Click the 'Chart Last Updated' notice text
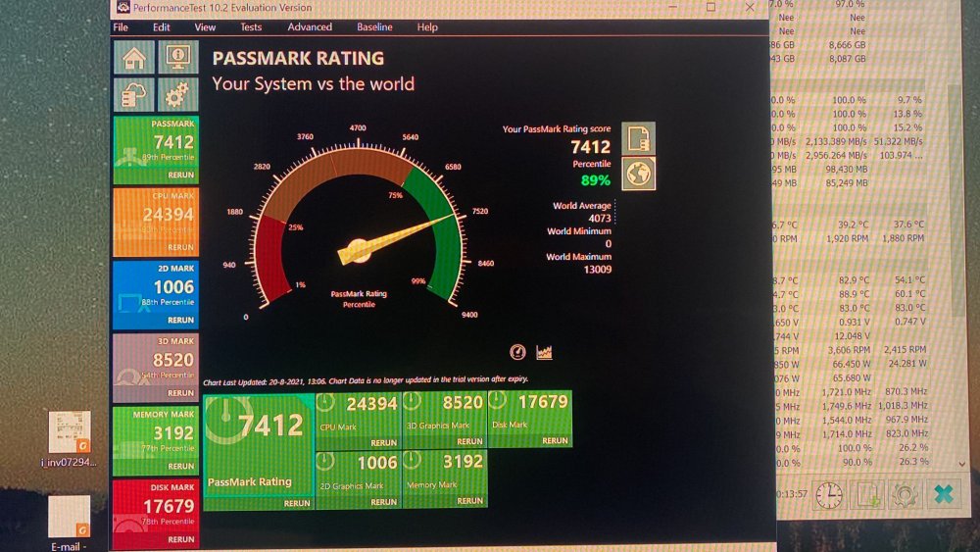The width and height of the screenshot is (980, 552). (366, 380)
